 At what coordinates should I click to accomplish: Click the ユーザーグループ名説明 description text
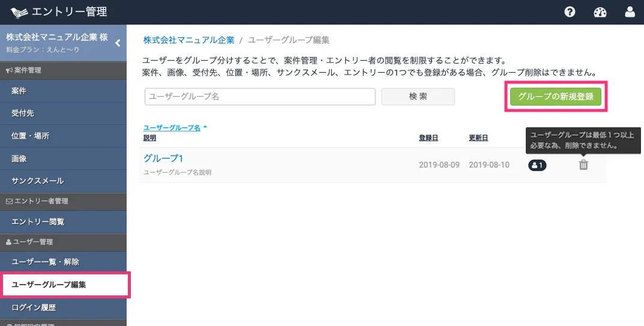(178, 173)
